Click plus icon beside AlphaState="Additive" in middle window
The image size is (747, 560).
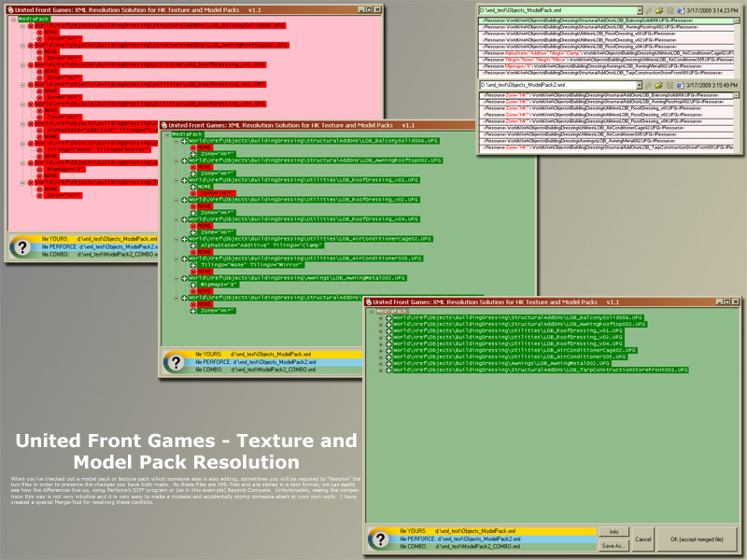[193, 245]
